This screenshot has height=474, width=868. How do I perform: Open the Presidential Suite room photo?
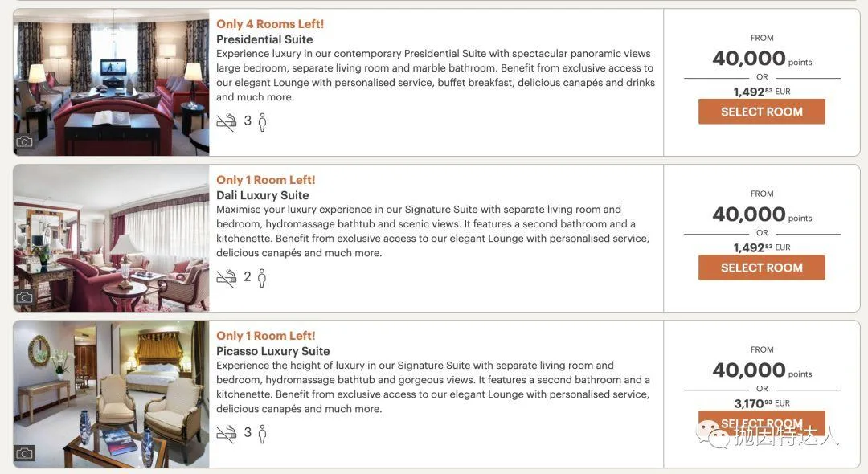click(x=111, y=80)
